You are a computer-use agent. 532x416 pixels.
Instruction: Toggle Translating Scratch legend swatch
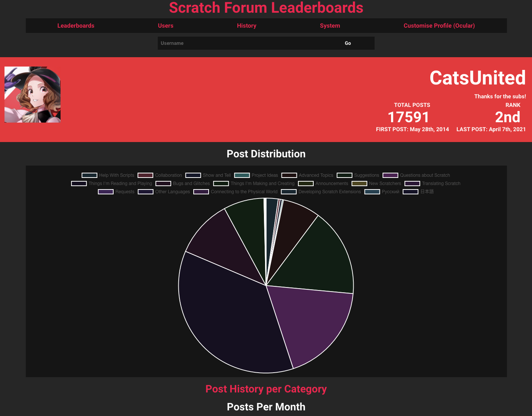pyautogui.click(x=412, y=184)
